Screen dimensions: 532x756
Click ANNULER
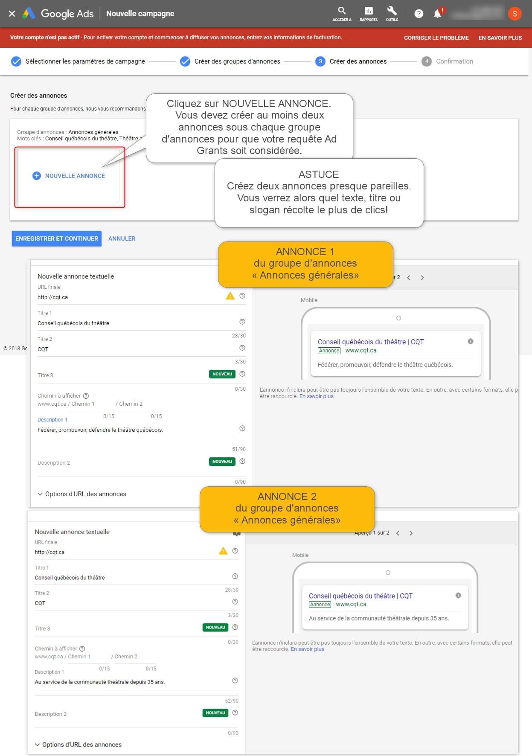[x=122, y=238]
